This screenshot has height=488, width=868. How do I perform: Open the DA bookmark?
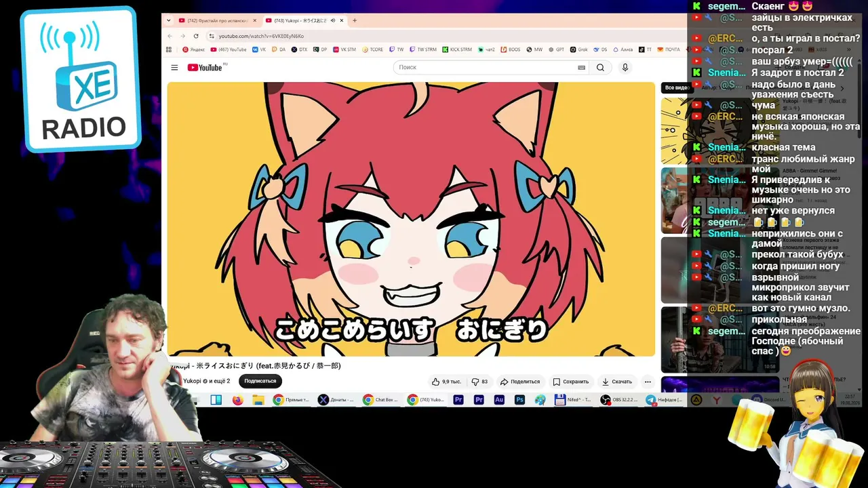279,49
